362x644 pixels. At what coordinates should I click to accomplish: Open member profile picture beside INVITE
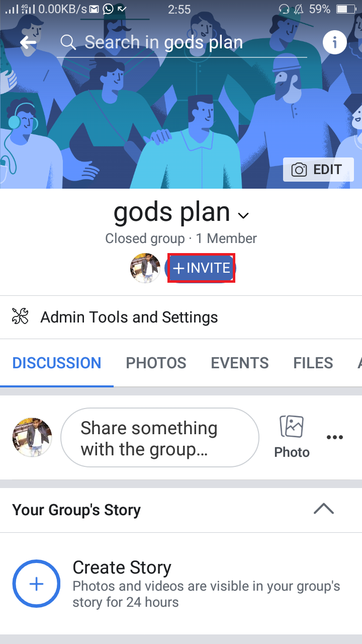coord(145,268)
